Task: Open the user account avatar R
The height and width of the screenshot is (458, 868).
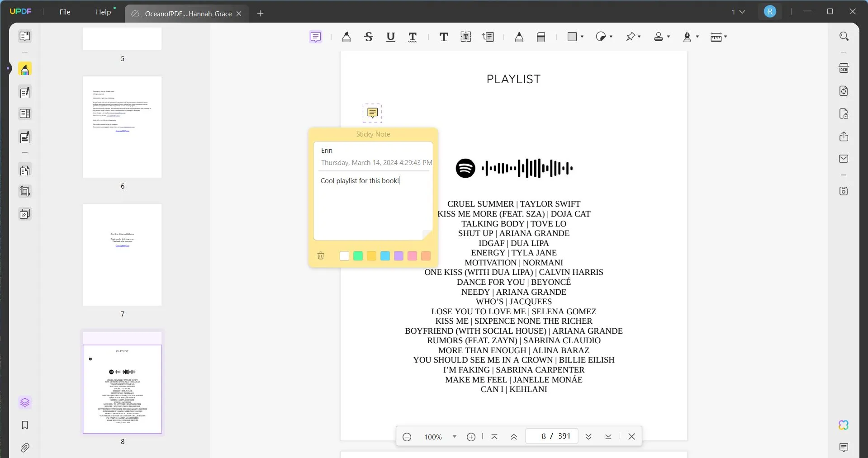Action: tap(770, 12)
